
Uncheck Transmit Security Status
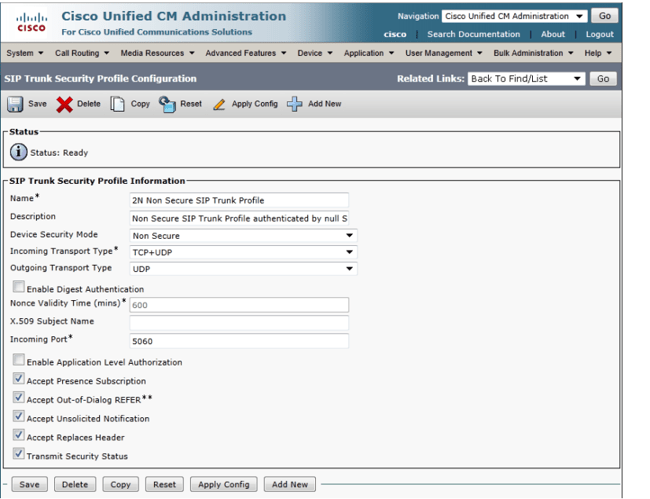[18, 453]
